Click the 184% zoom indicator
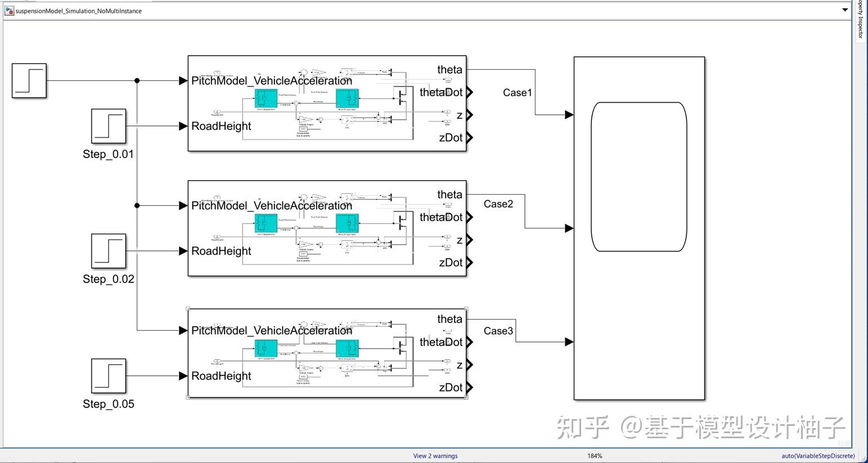 click(x=595, y=456)
